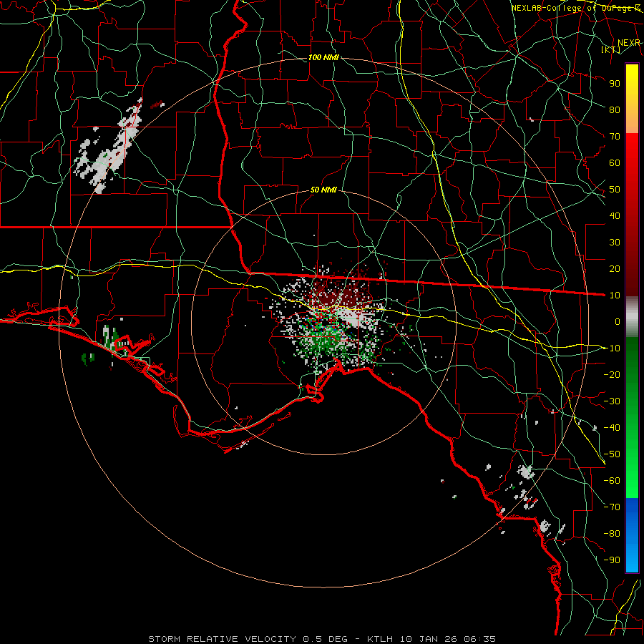Click the "100 NMI" range ring label
The height and width of the screenshot is (644, 644).
[323, 57]
